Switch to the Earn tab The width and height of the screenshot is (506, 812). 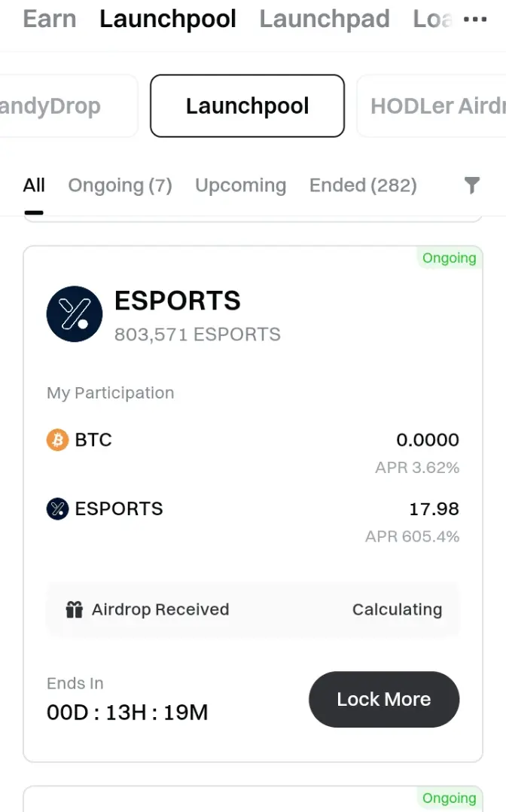pyautogui.click(x=50, y=19)
